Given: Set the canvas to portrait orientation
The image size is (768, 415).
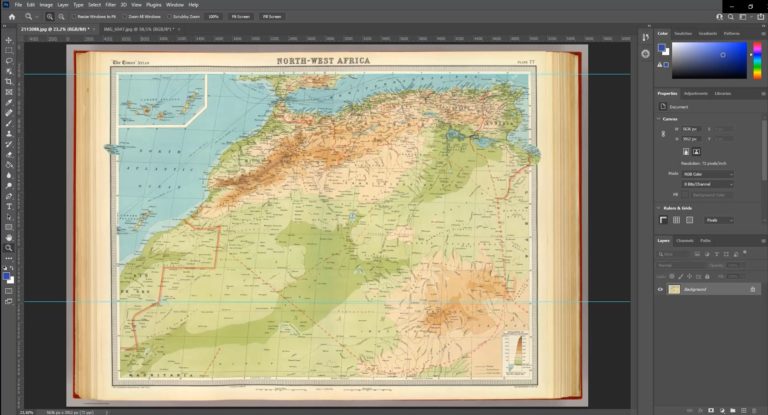Looking at the screenshot, I should pos(686,152).
